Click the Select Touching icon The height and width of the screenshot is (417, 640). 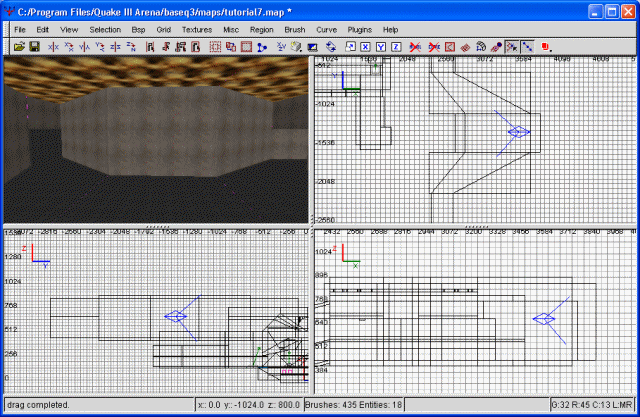click(x=165, y=47)
